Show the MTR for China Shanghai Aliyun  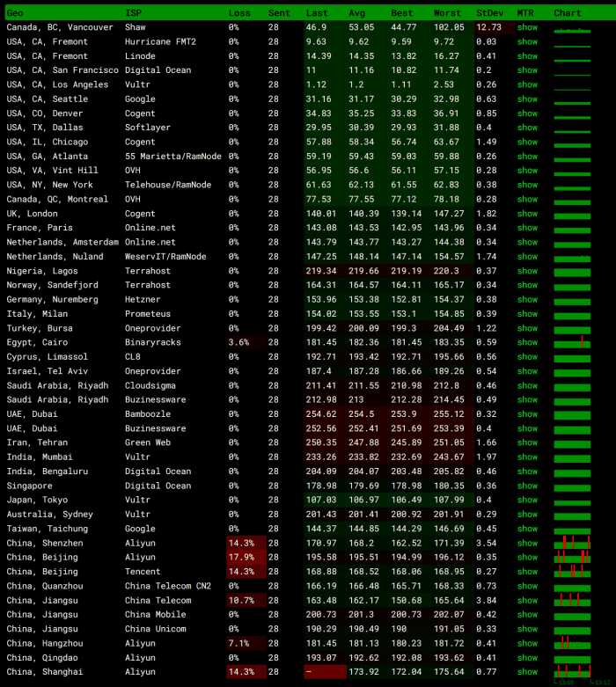pos(527,672)
